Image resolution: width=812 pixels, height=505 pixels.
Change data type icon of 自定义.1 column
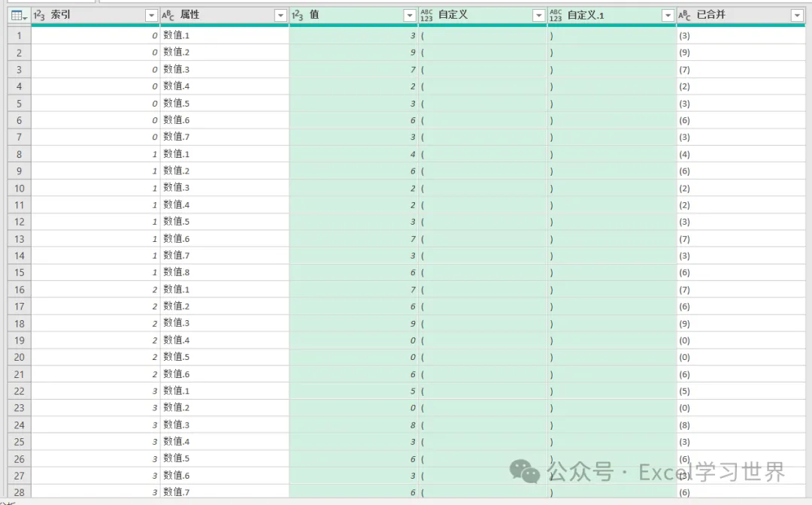(x=556, y=16)
